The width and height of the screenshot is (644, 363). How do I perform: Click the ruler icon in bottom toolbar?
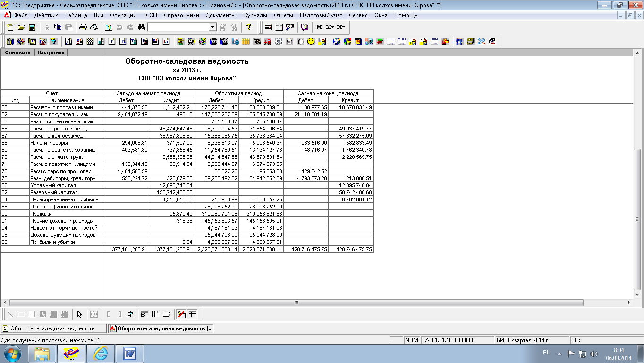point(166,314)
